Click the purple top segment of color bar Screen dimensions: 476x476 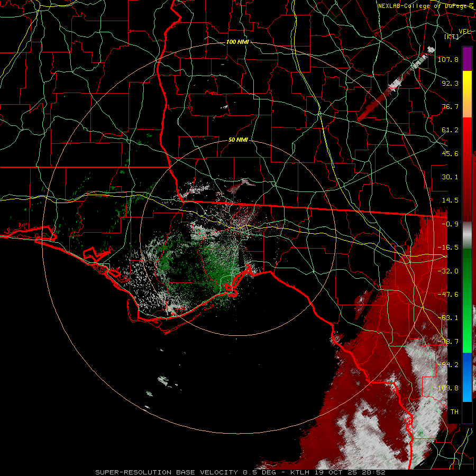click(467, 59)
